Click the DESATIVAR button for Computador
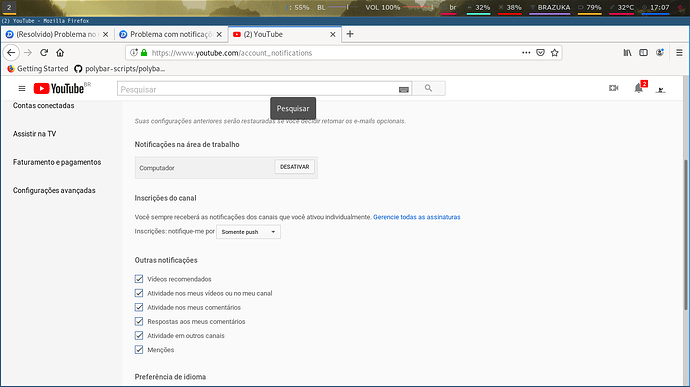 295,167
